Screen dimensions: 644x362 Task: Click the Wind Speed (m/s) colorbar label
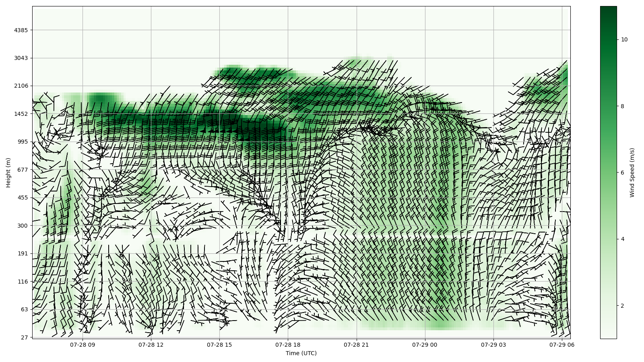pyautogui.click(x=632, y=173)
